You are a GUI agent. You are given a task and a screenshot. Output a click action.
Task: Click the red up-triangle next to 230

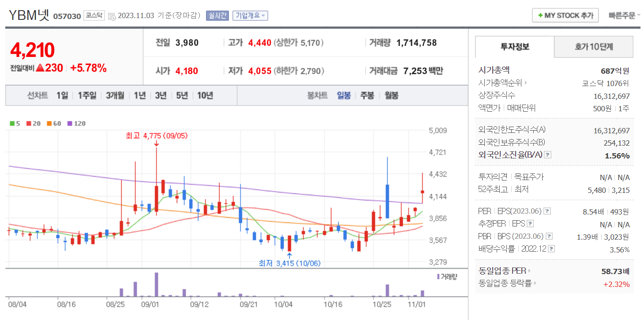pos(40,68)
